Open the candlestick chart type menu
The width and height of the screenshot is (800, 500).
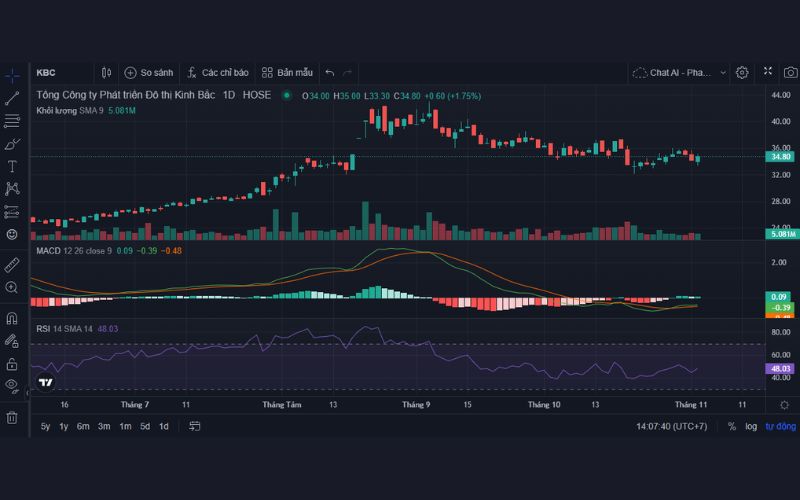[107, 72]
